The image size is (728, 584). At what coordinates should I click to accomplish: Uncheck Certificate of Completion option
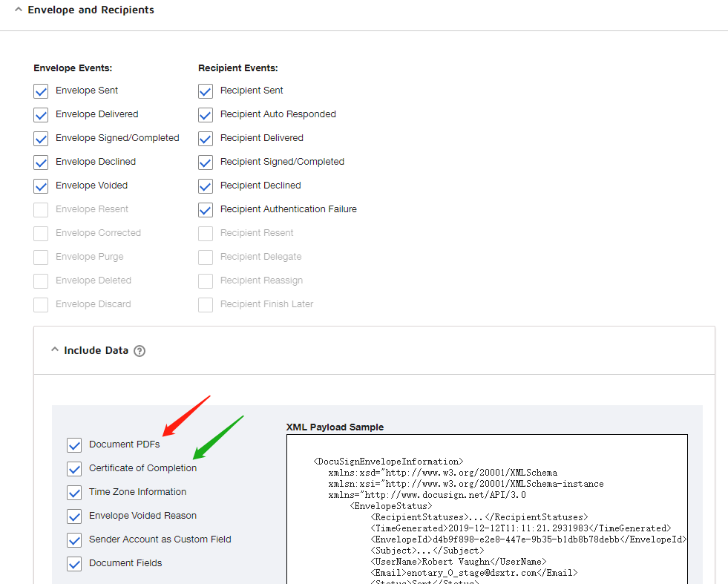[x=74, y=469]
